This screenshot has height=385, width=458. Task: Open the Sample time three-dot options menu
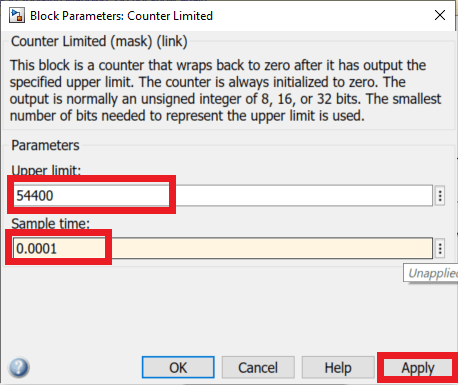tap(440, 248)
